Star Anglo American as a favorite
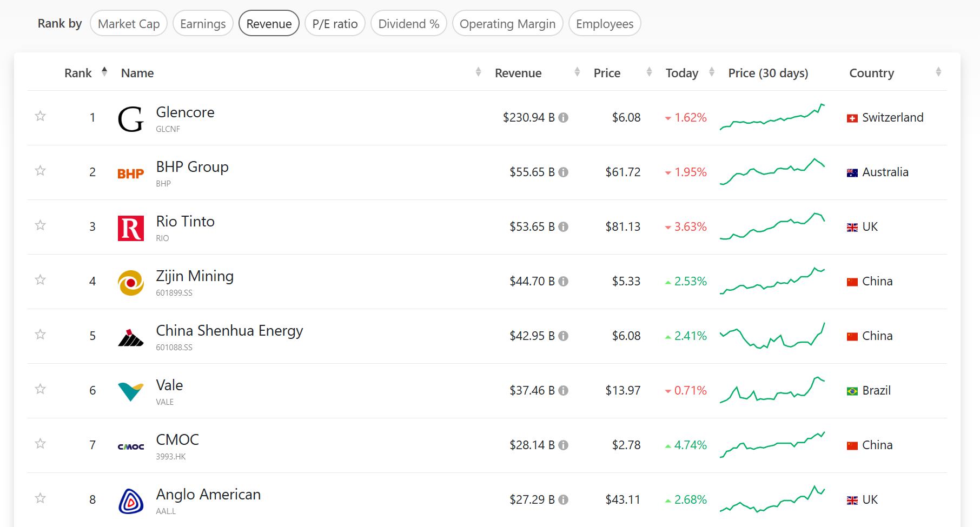Viewport: 980px width, 527px height. pyautogui.click(x=40, y=498)
